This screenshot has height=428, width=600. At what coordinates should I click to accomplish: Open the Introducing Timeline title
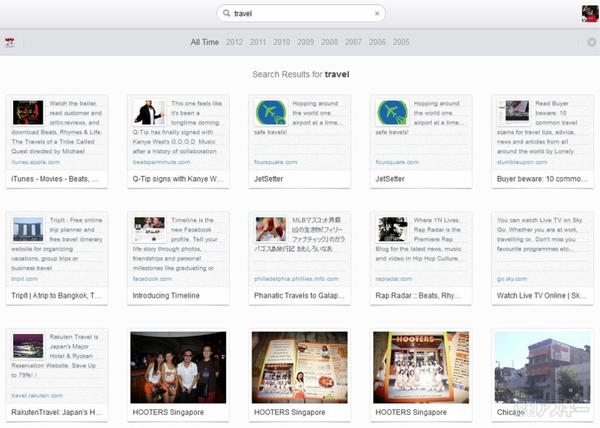coord(166,296)
